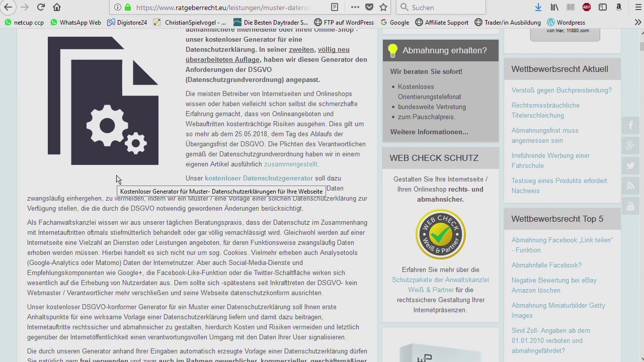Click the Web Check seal badge
The height and width of the screenshot is (362, 644).
(441, 234)
